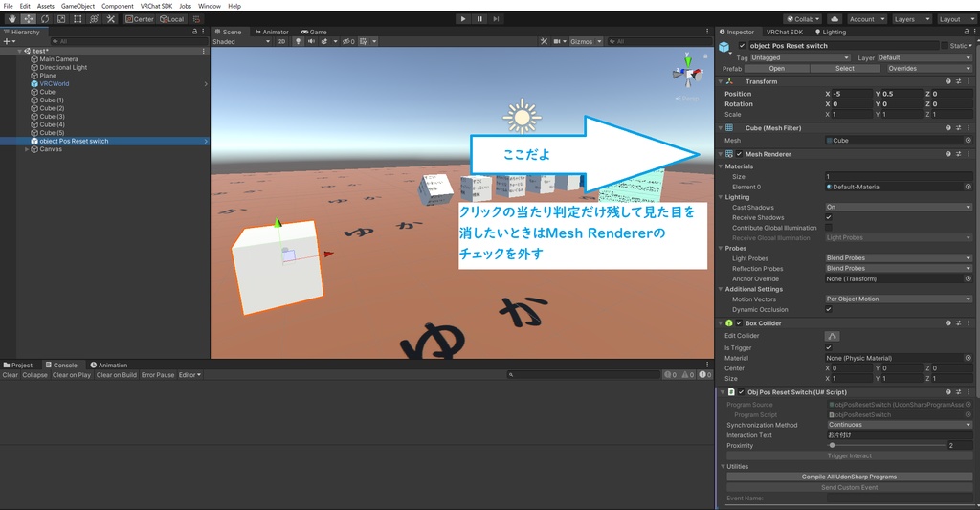Toggle the Static checkbox
The width and height of the screenshot is (980, 510).
pos(945,46)
